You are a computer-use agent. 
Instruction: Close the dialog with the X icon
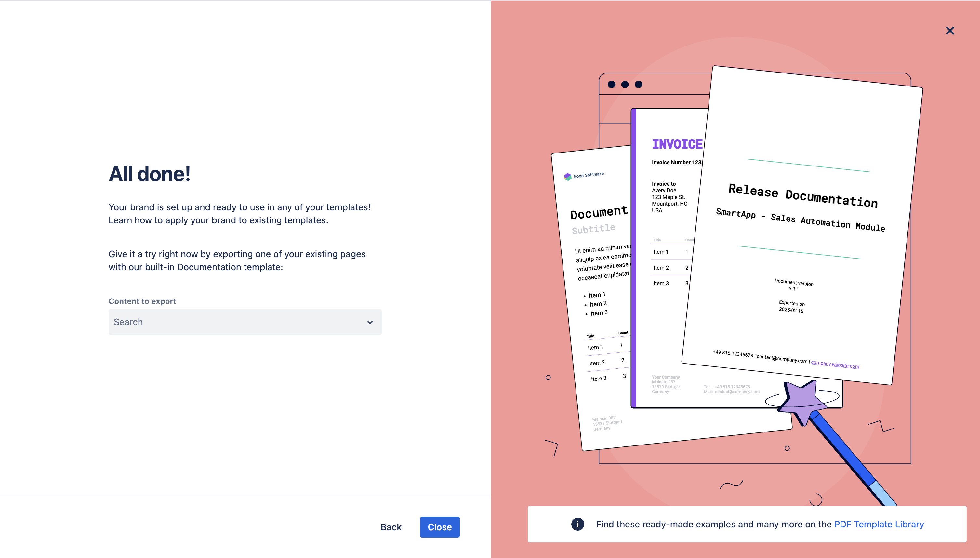[x=950, y=31]
